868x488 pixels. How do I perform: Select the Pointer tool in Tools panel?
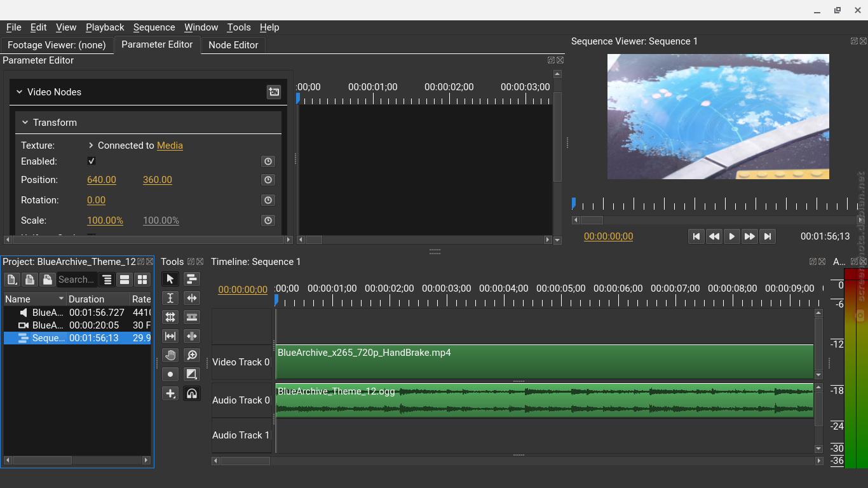click(x=170, y=279)
